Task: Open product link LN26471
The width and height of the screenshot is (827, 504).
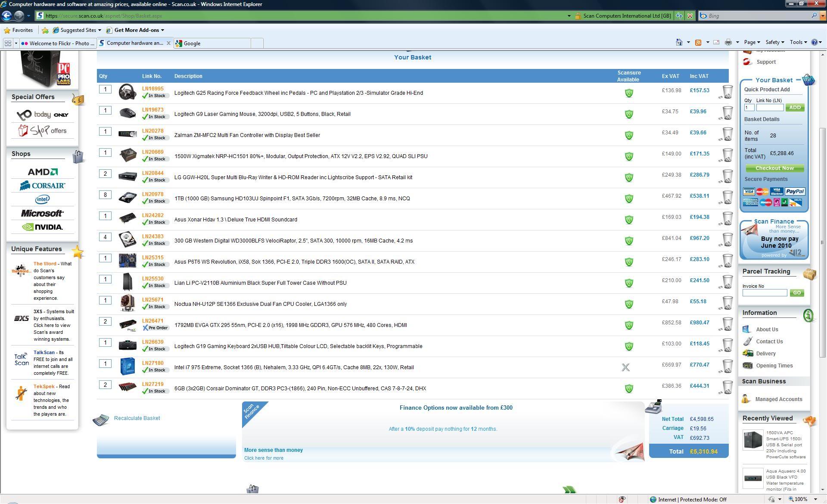Action: pos(152,321)
